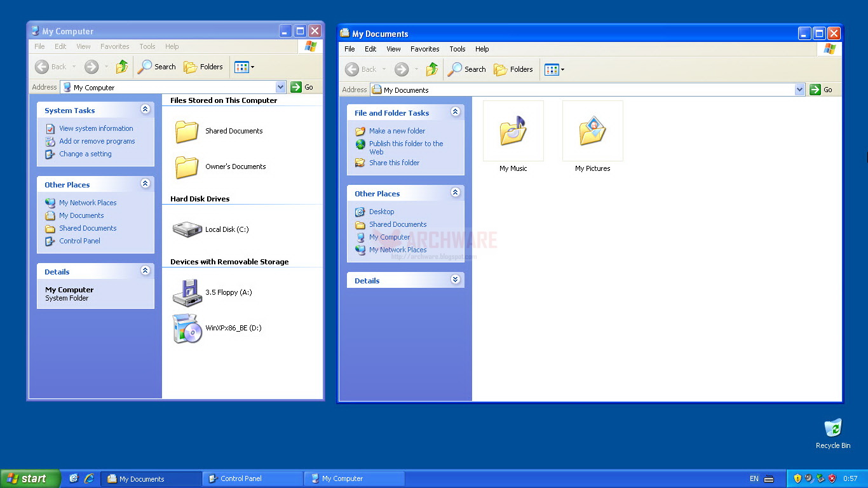868x488 pixels.
Task: Select the Owner's Documents folder
Action: (x=220, y=166)
